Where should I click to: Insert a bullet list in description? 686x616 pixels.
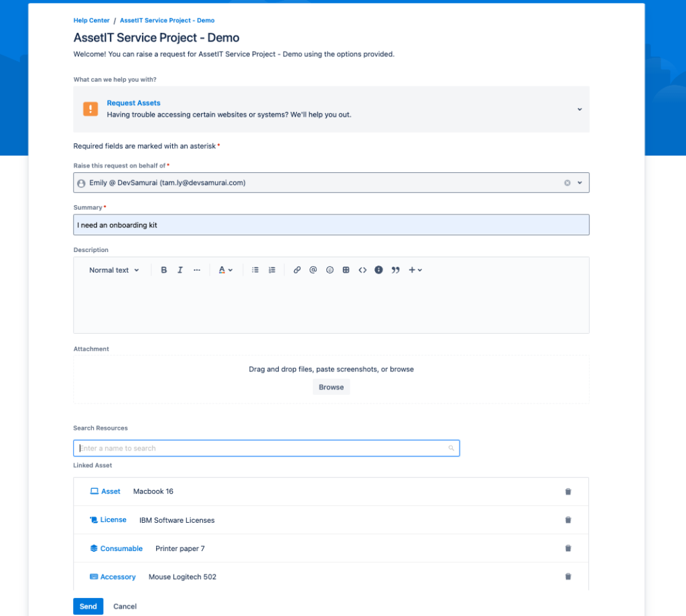pos(255,270)
